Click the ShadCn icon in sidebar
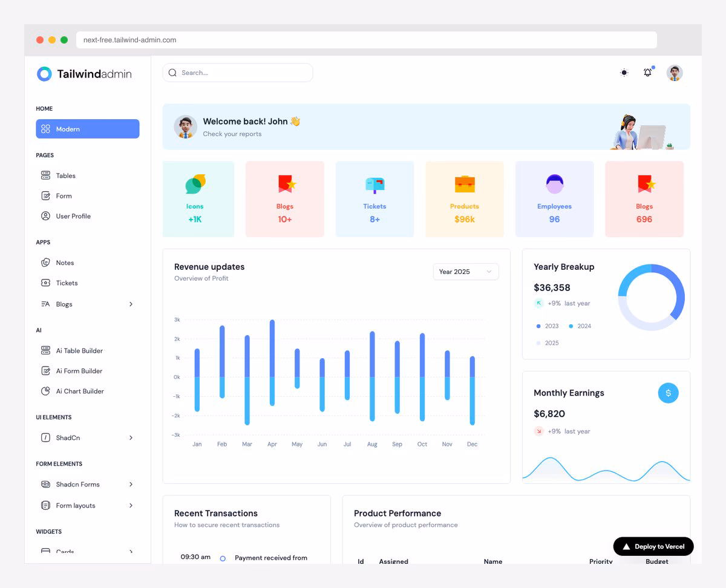726x588 pixels. pos(45,437)
